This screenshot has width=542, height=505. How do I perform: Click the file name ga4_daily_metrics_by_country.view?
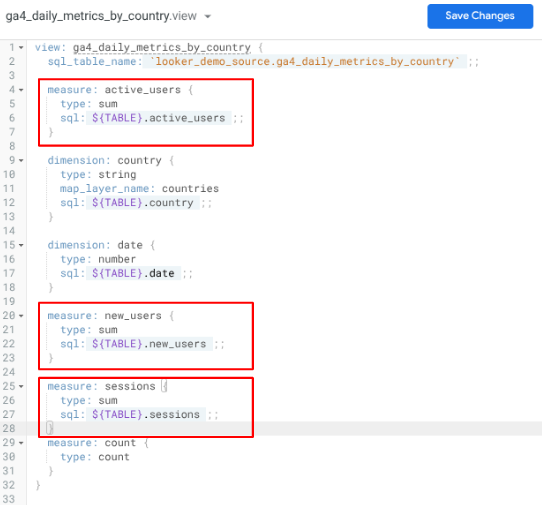pos(101,16)
